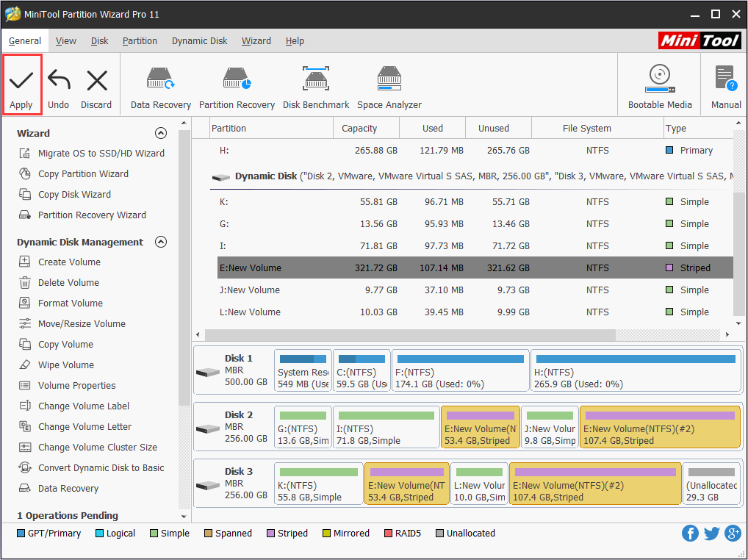The image size is (748, 560).
Task: Open the Twitter share icon
Action: pyautogui.click(x=711, y=533)
